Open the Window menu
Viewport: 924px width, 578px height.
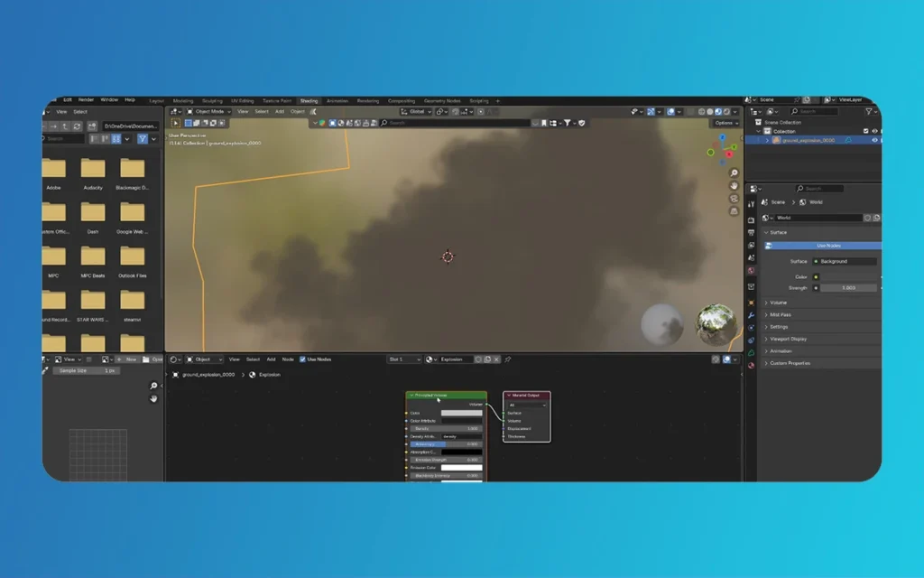pyautogui.click(x=109, y=99)
